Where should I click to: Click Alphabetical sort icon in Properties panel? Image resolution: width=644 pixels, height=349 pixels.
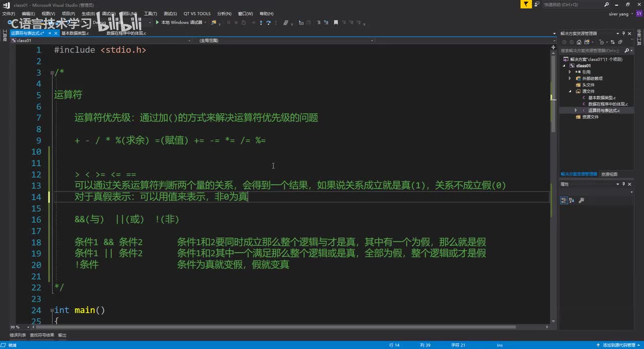(x=573, y=200)
